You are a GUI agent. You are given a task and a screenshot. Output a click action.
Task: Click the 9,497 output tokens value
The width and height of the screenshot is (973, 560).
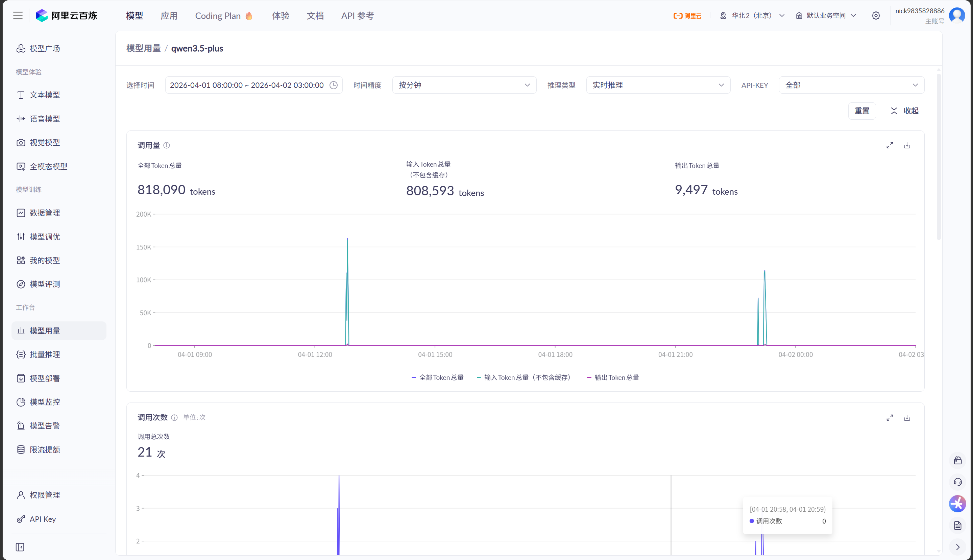coord(691,190)
